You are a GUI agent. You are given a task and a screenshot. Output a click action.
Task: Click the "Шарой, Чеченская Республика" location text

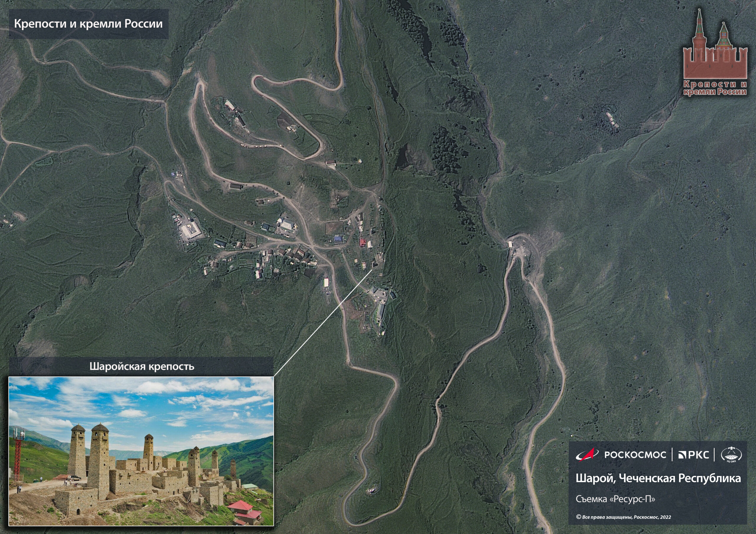tap(658, 478)
